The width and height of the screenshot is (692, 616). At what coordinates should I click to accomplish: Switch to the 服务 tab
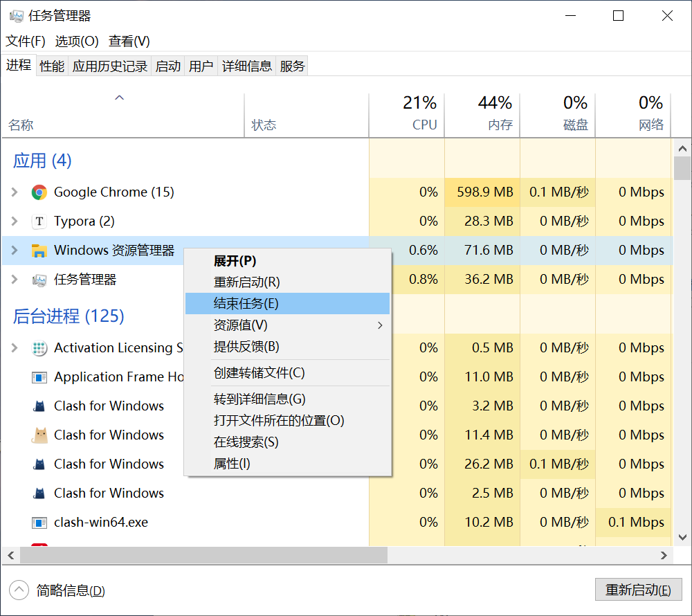tap(292, 66)
